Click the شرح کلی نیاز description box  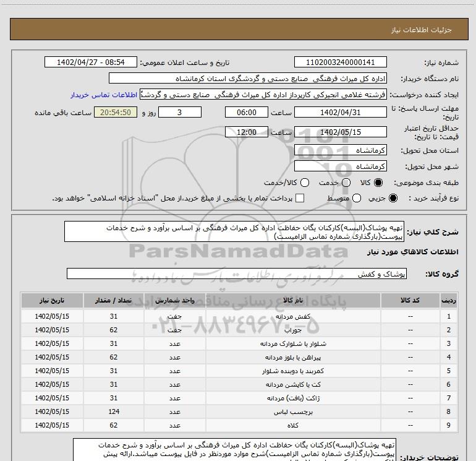(234, 232)
